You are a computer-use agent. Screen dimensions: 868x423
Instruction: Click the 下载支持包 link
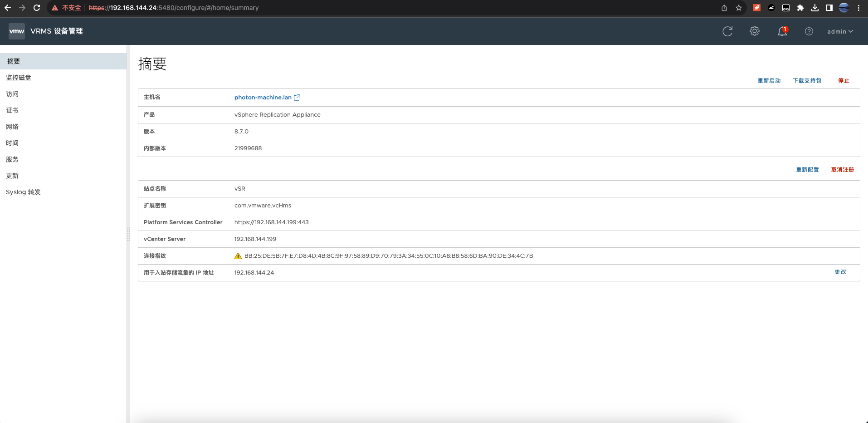[807, 81]
